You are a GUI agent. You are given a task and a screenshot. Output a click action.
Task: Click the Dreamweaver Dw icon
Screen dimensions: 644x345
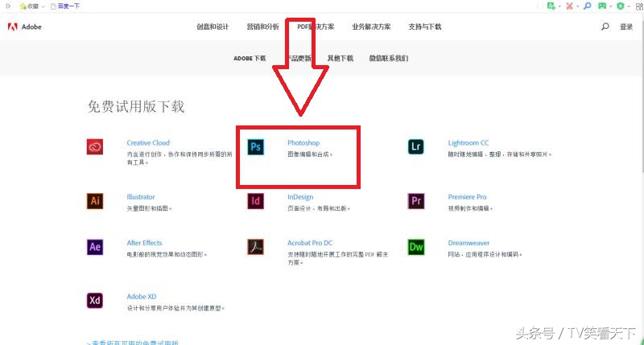416,247
